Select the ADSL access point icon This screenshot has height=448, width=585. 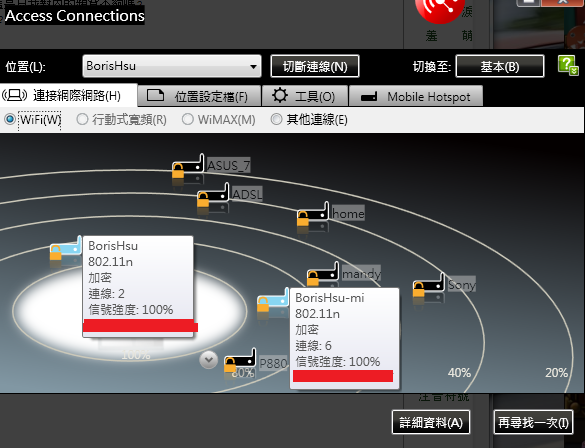(x=213, y=195)
